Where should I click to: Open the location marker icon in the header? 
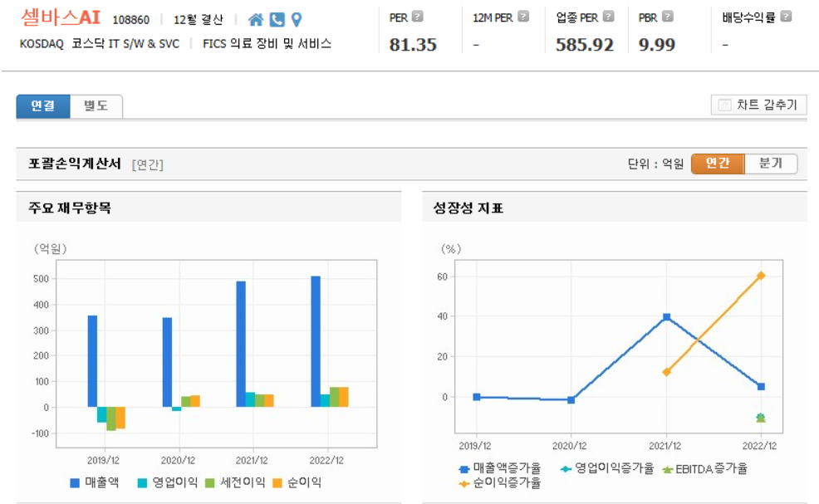[x=297, y=19]
